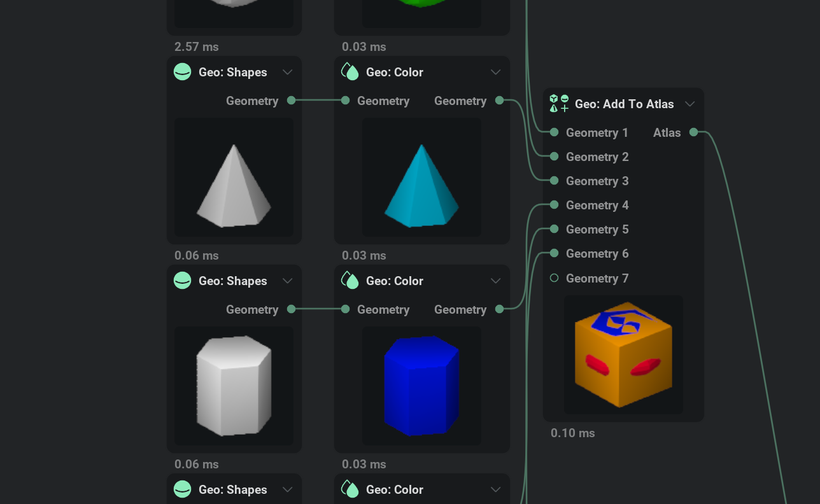Screen dimensions: 820x504
Task: Click the Geo: Color droplet icon on the cyan pyramid node
Action: [x=350, y=72]
